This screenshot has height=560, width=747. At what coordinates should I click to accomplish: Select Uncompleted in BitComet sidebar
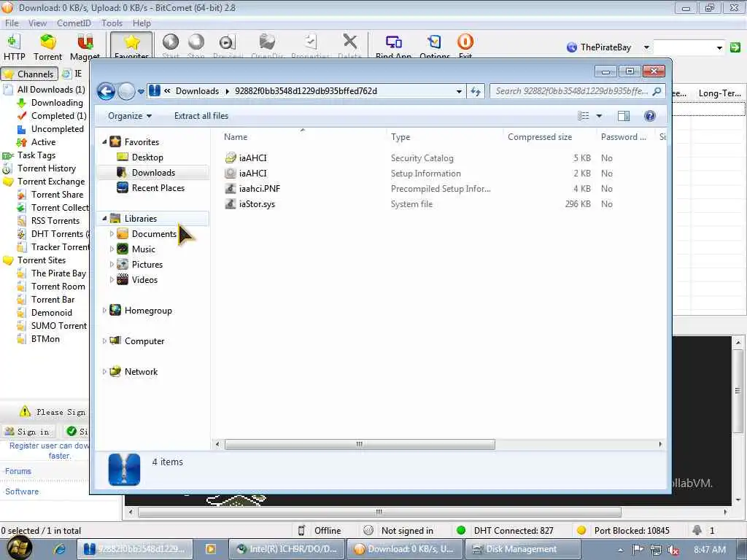(x=57, y=128)
